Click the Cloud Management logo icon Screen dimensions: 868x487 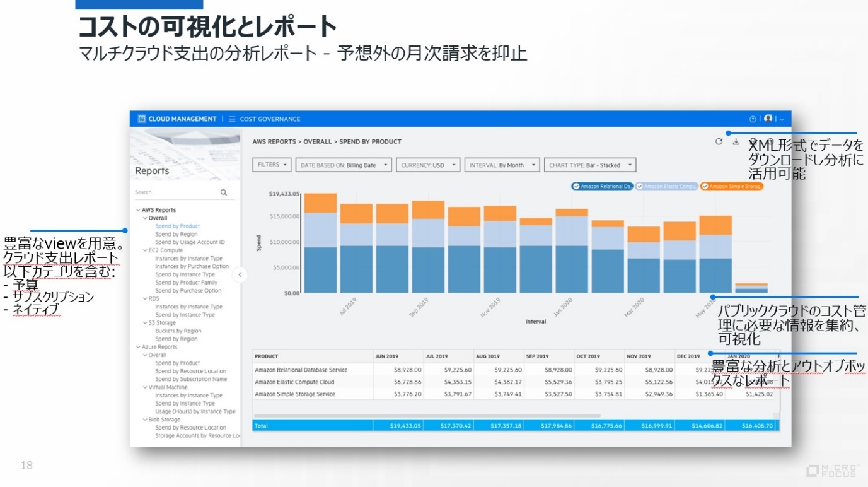[142, 119]
